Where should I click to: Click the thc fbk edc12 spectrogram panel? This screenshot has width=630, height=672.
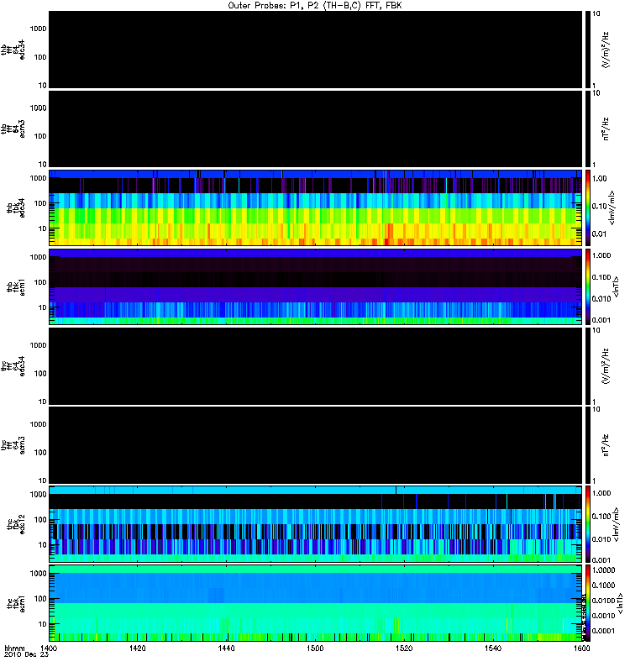click(316, 524)
